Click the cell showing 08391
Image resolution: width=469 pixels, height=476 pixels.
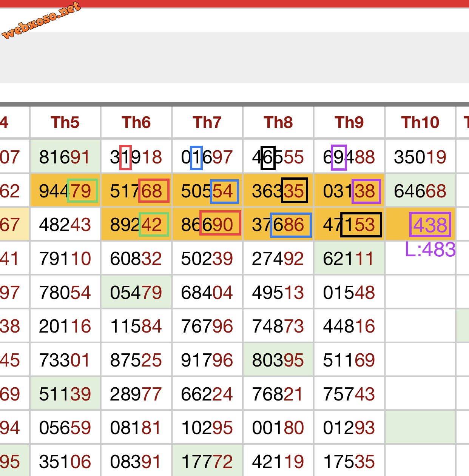pyautogui.click(x=136, y=461)
